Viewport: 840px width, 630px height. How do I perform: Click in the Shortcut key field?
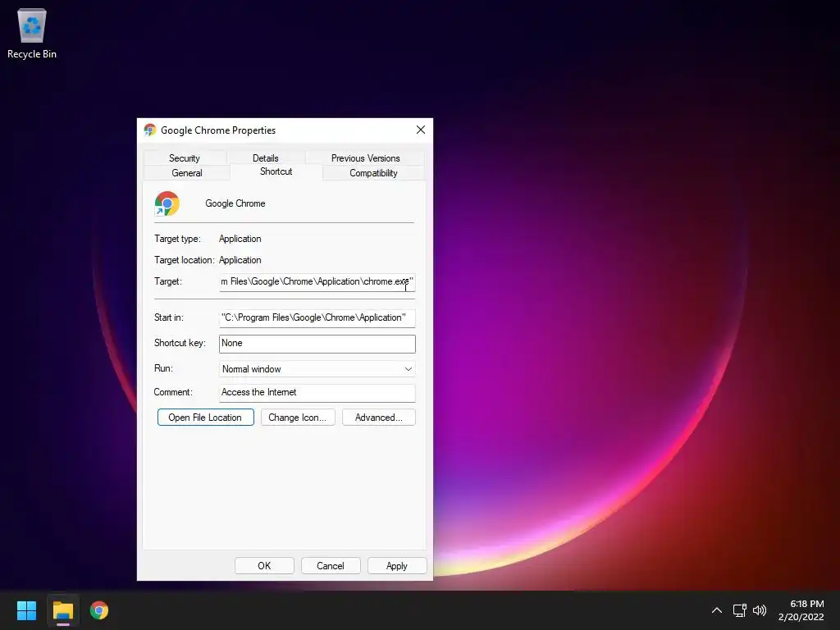tap(317, 344)
